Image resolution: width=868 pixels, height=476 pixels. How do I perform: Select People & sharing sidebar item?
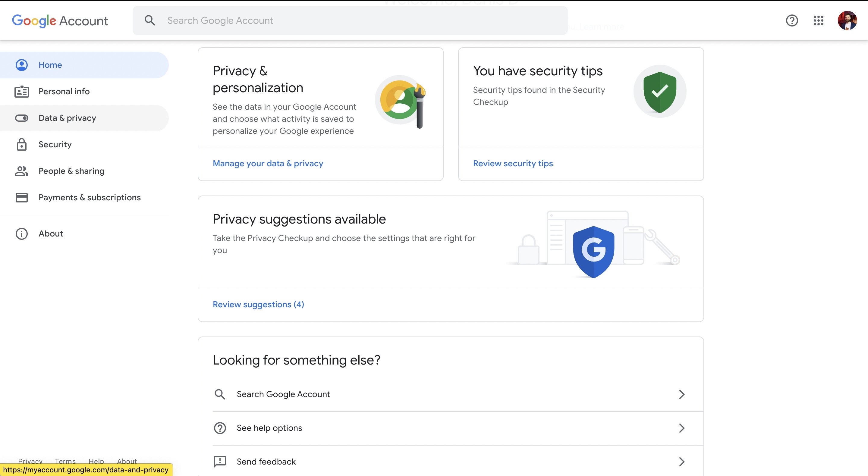tap(71, 171)
